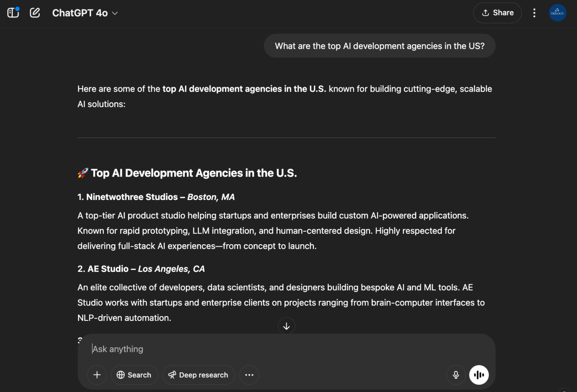Enable the Deep research tool
This screenshot has width=577, height=392.
click(x=198, y=375)
